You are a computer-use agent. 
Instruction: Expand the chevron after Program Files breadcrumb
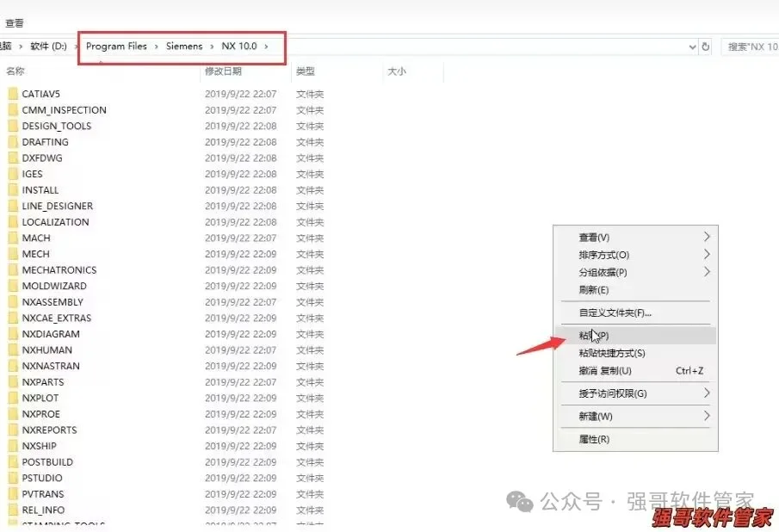[x=156, y=46]
